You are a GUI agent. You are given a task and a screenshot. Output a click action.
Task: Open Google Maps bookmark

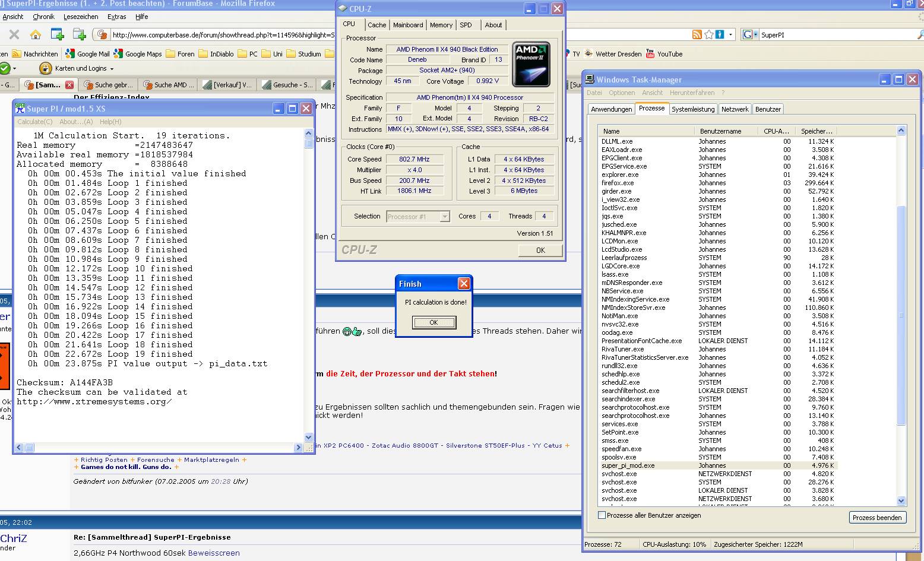pyautogui.click(x=138, y=53)
